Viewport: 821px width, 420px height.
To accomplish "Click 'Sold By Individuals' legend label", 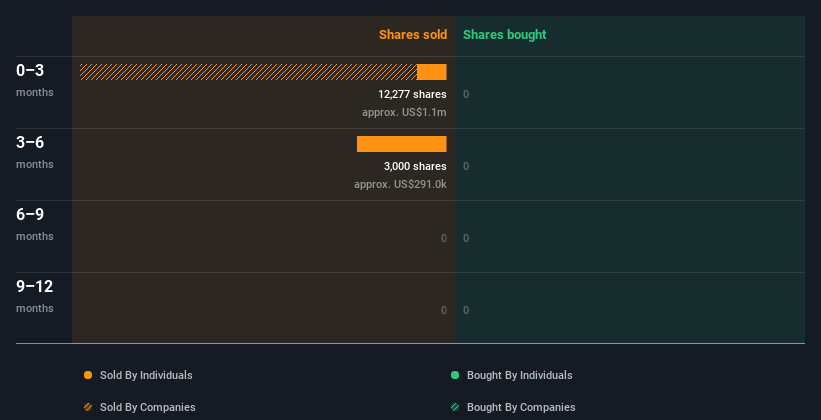I will point(146,375).
